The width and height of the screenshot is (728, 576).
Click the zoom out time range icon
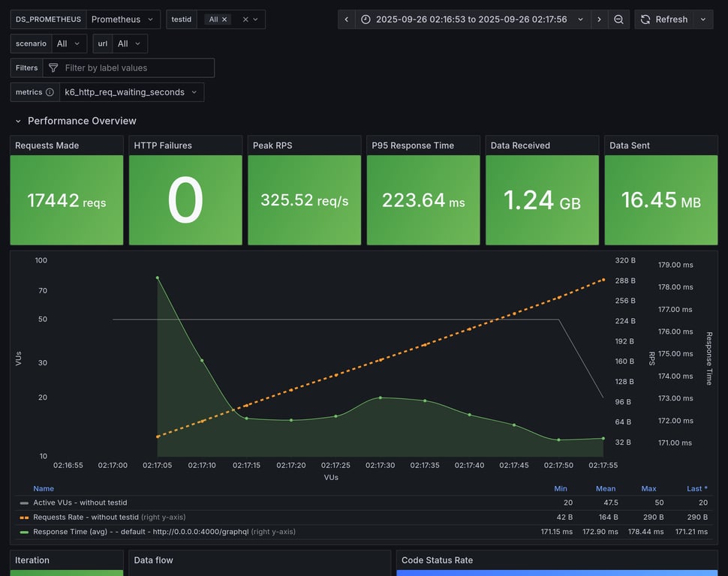coord(618,19)
